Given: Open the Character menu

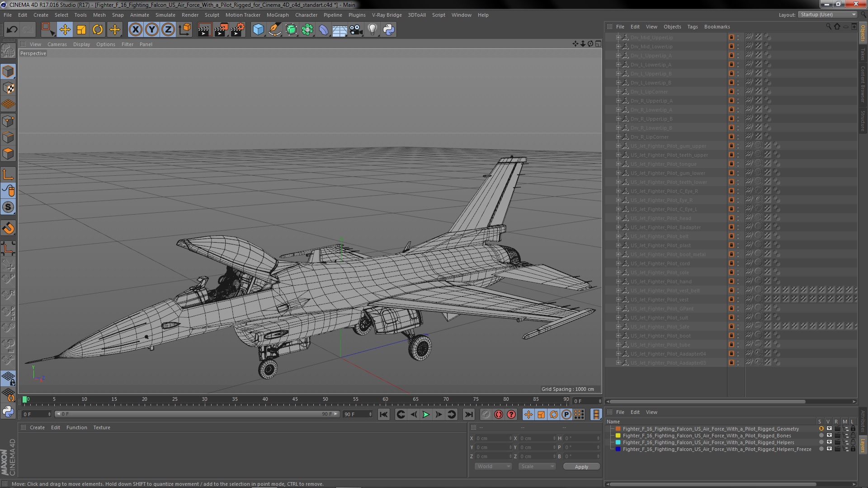Looking at the screenshot, I should tap(306, 15).
